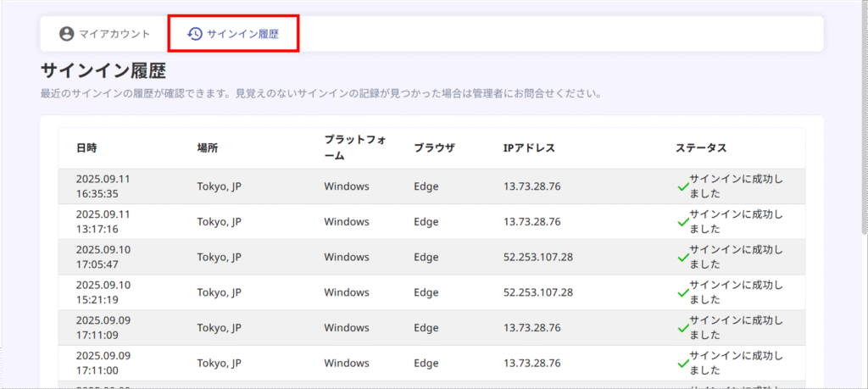The height and width of the screenshot is (389, 868).
Task: Click the green checkmark in the 17:11:00 row
Action: [x=682, y=364]
